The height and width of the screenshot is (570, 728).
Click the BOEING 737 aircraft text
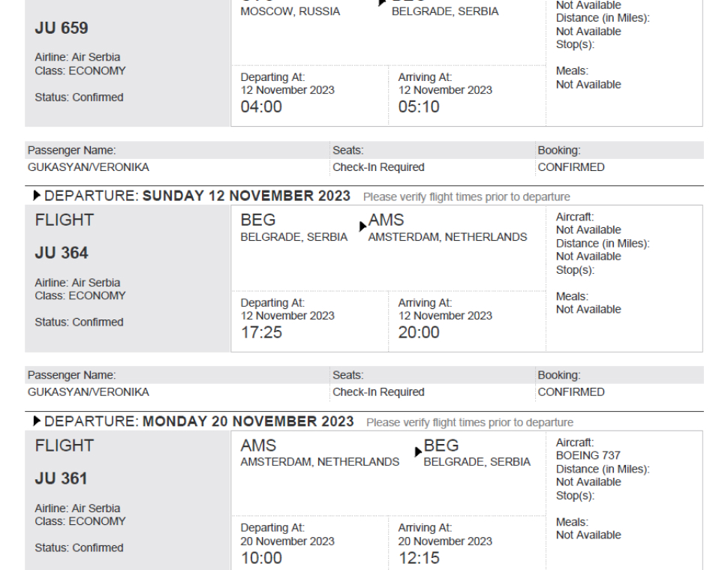click(588, 455)
